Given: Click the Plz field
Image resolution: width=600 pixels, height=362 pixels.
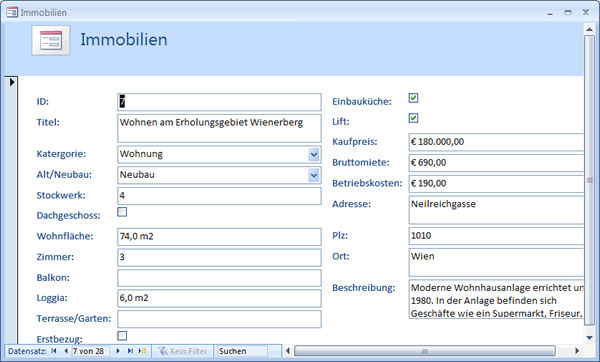Looking at the screenshot, I should point(496,236).
